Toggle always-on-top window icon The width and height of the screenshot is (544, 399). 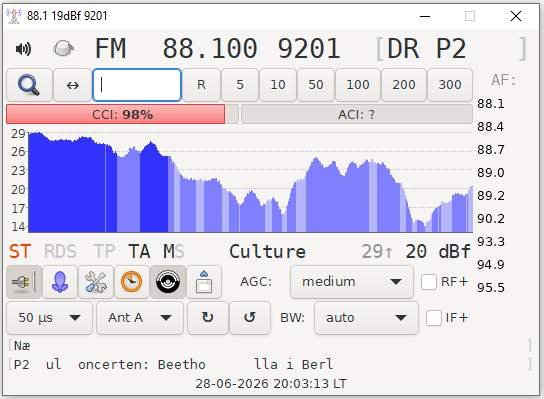pyautogui.click(x=204, y=282)
